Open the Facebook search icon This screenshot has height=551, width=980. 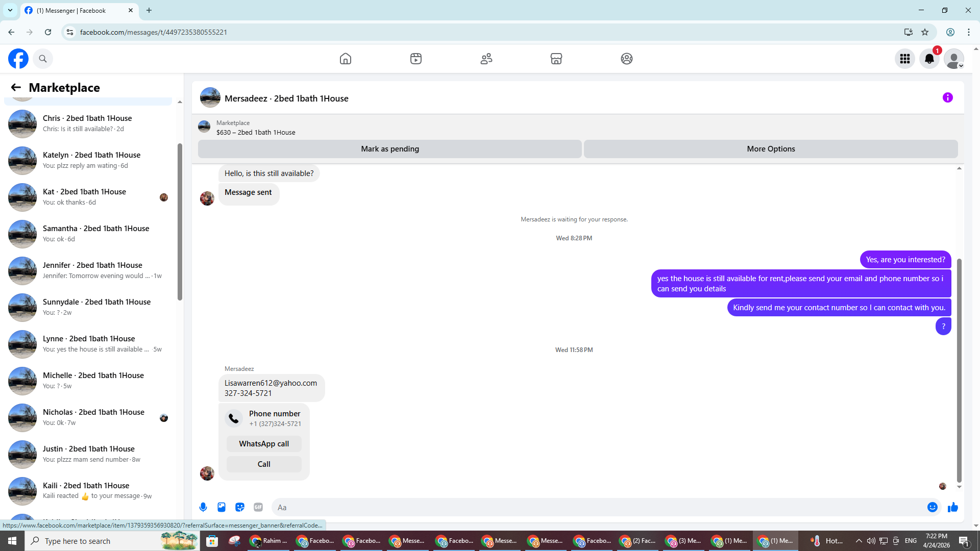click(x=43, y=59)
